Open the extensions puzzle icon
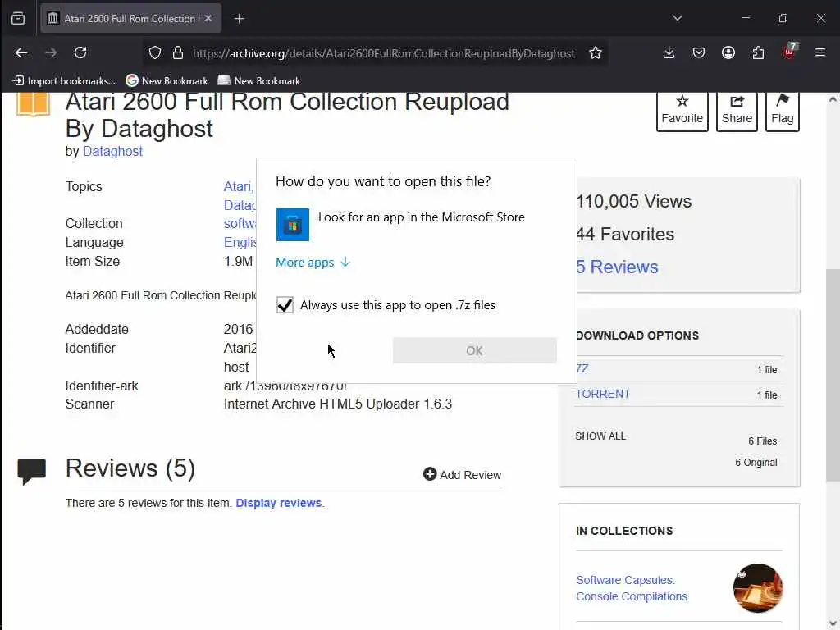Image resolution: width=840 pixels, height=630 pixels. click(x=758, y=52)
